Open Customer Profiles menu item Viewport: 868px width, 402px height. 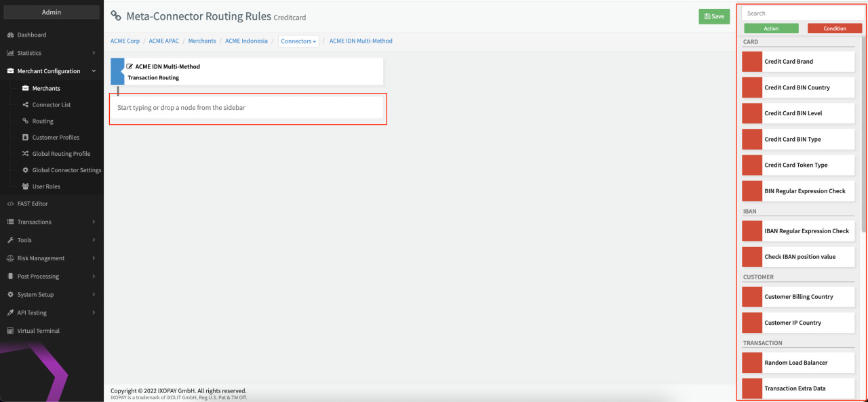[56, 138]
